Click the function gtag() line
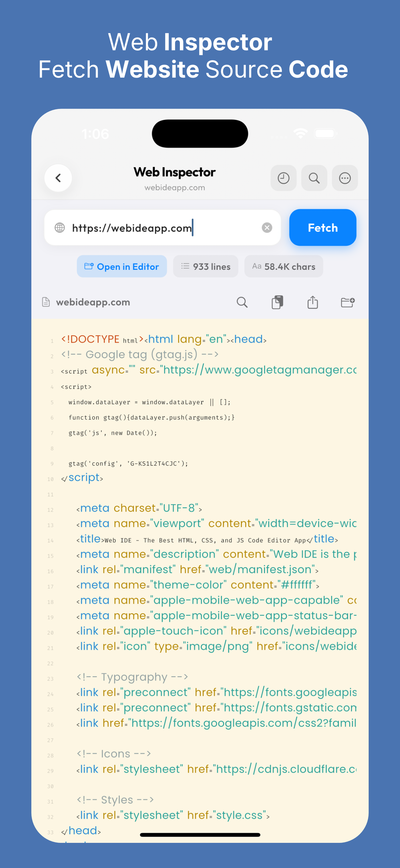The height and width of the screenshot is (868, 400). tap(152, 418)
